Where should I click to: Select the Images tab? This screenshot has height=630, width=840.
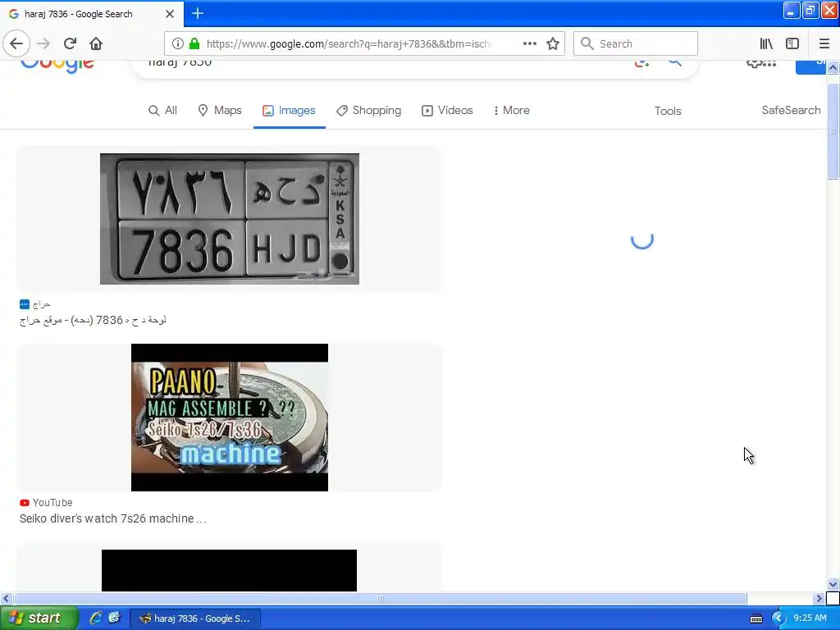click(289, 111)
